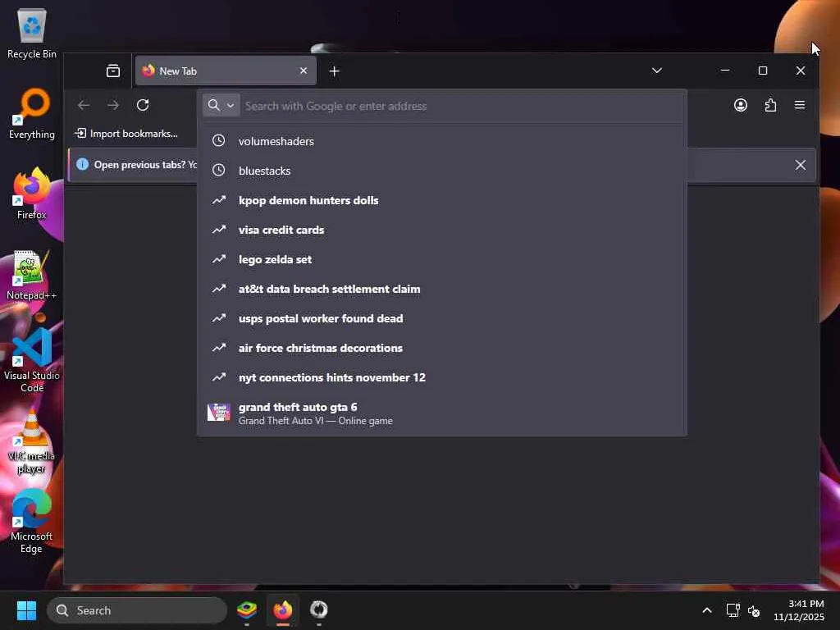Click Import bookmarks in bookmarks toolbar
840x630 pixels.
[x=127, y=134]
